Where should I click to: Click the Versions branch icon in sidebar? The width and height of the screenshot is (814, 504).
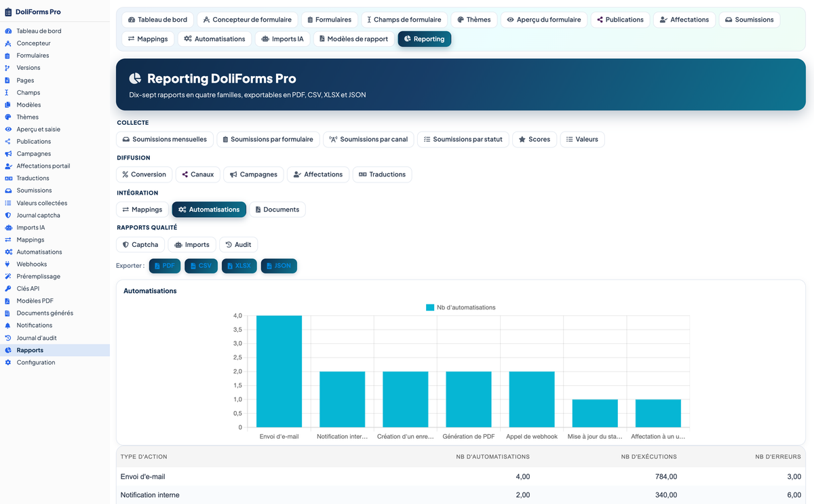8,68
